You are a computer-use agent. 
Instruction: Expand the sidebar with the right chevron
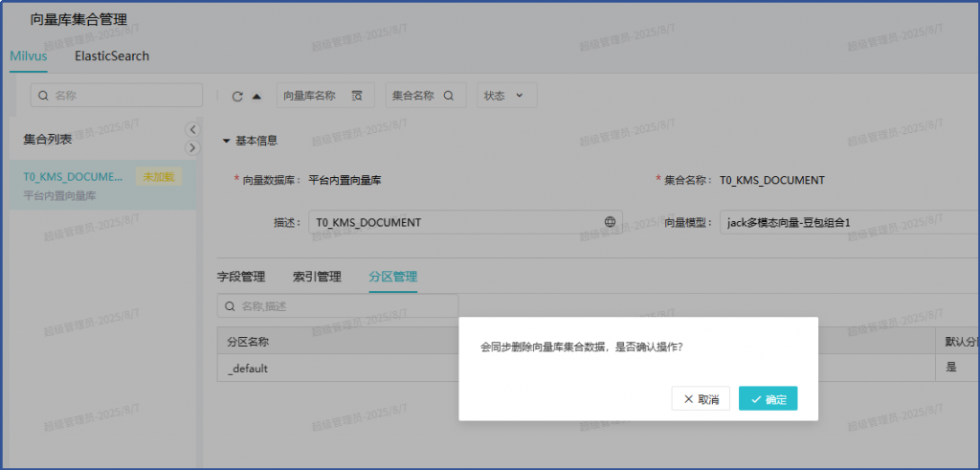point(191,147)
